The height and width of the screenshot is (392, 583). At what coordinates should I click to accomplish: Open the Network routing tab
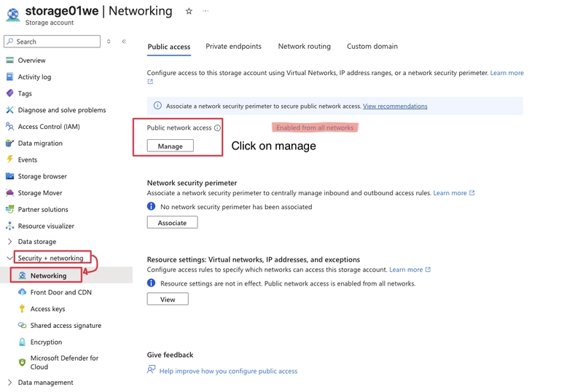click(x=304, y=47)
